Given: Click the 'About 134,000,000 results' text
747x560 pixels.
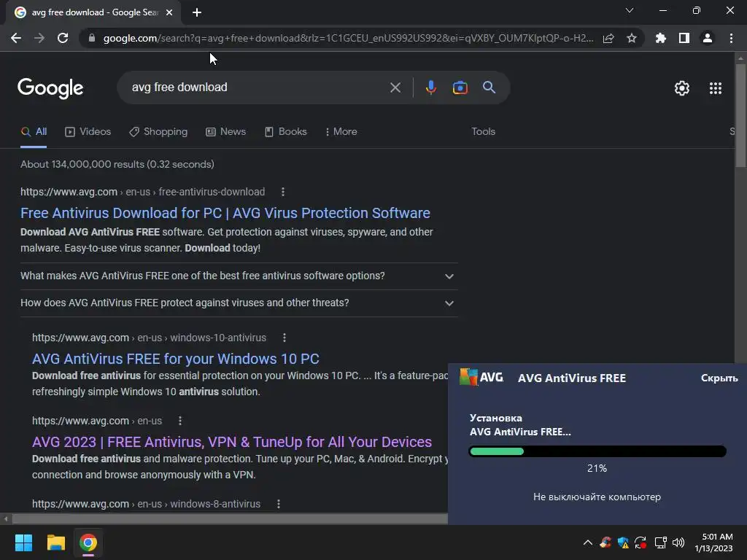Looking at the screenshot, I should tap(117, 164).
